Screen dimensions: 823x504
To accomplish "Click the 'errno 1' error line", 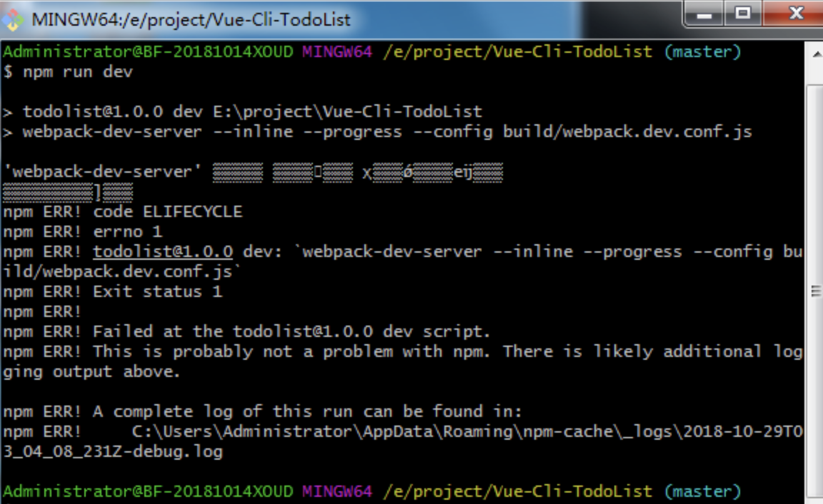I will tap(127, 232).
